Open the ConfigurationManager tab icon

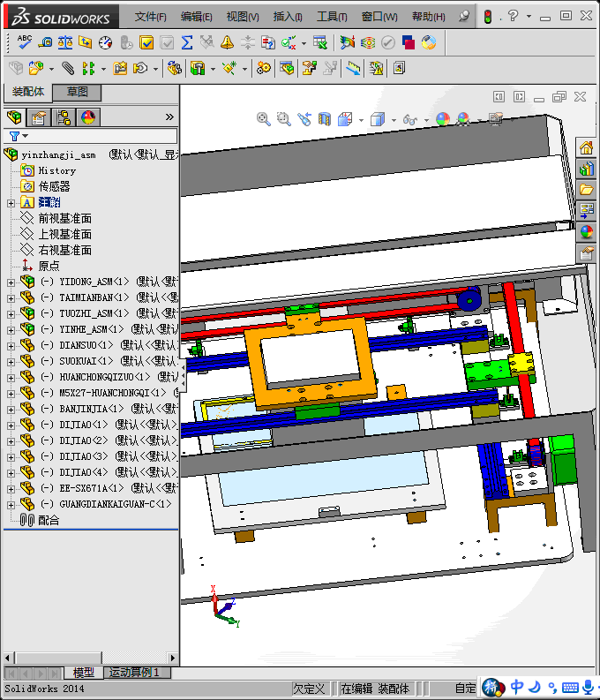(x=64, y=117)
